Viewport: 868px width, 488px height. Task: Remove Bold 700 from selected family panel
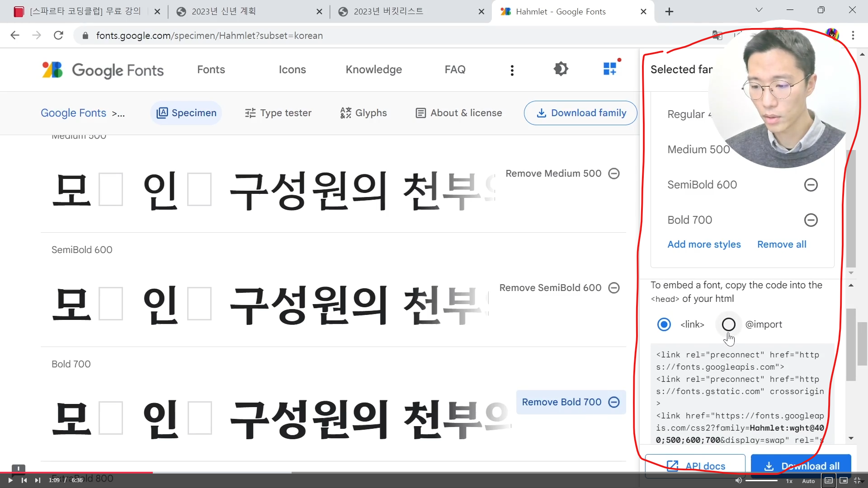tap(811, 220)
